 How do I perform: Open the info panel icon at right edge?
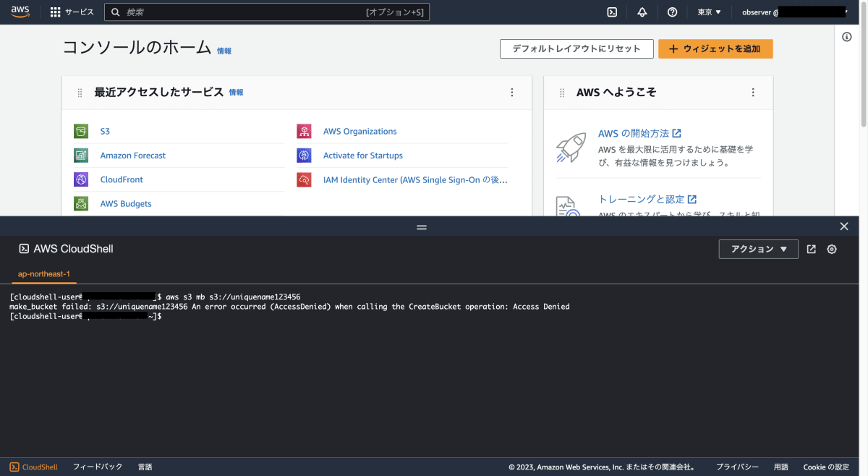point(847,37)
